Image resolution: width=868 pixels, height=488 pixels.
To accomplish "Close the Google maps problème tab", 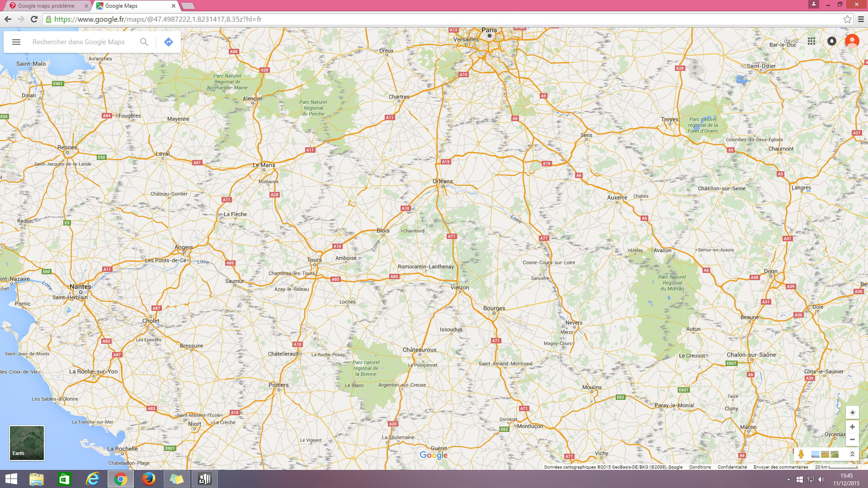I will pos(86,6).
